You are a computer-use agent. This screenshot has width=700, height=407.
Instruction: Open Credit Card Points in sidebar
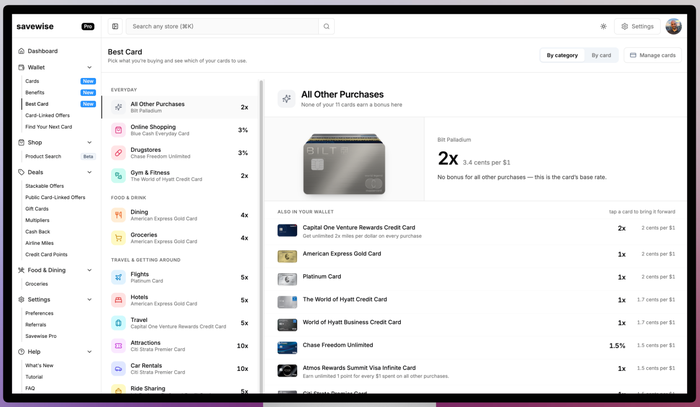coord(46,254)
